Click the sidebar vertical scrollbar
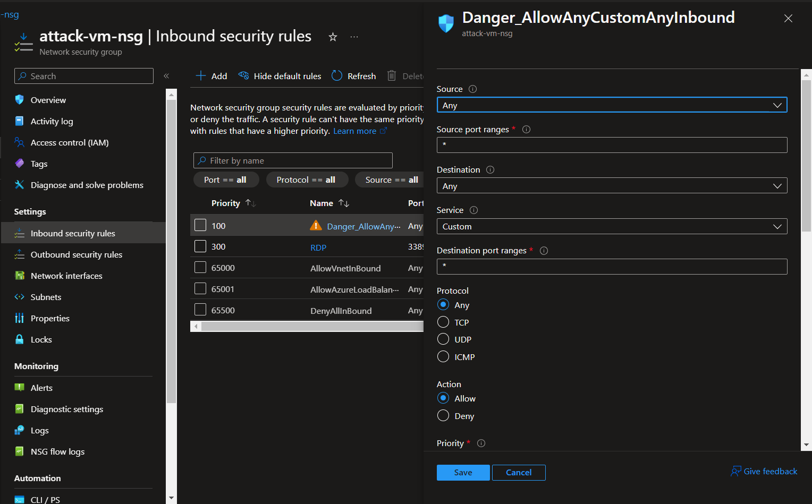The image size is (812, 504). [x=171, y=252]
